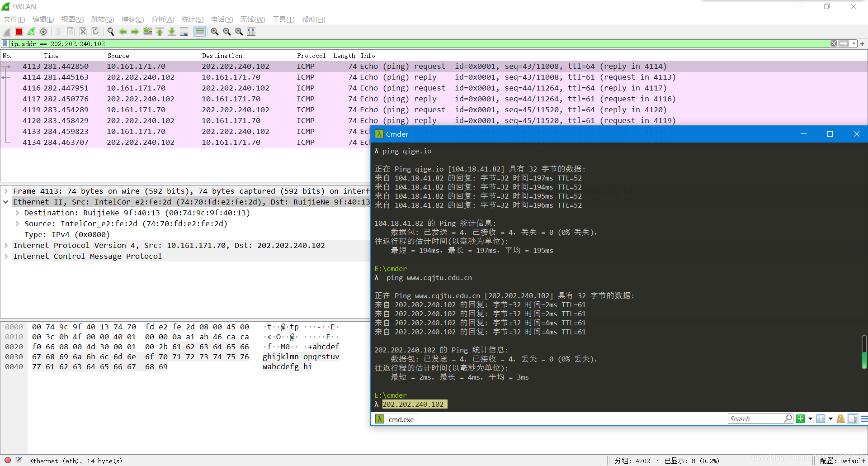
Task: Close the capture file icon
Action: [83, 32]
